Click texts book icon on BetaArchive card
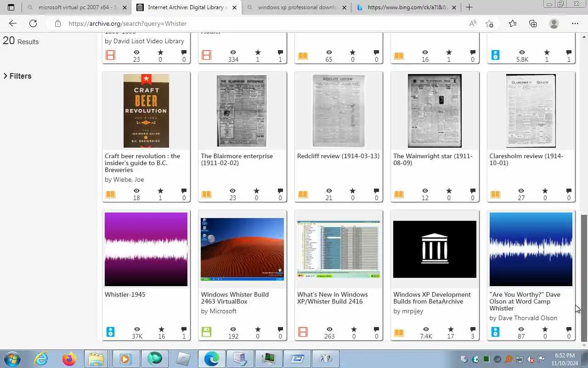588x368 pixels. click(399, 333)
